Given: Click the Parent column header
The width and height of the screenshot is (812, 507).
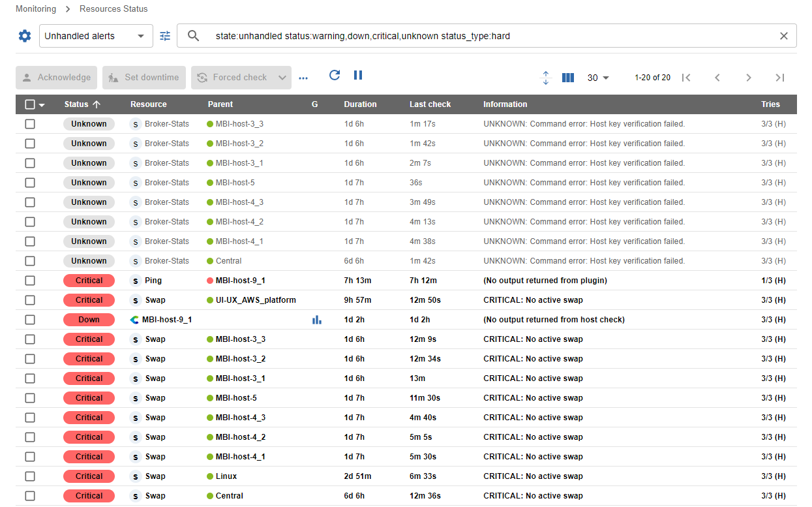Looking at the screenshot, I should [220, 104].
